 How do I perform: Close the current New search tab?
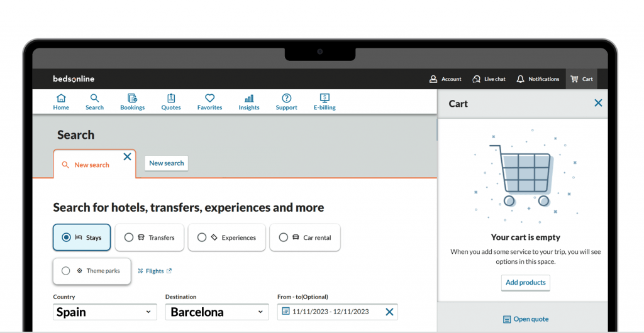127,156
